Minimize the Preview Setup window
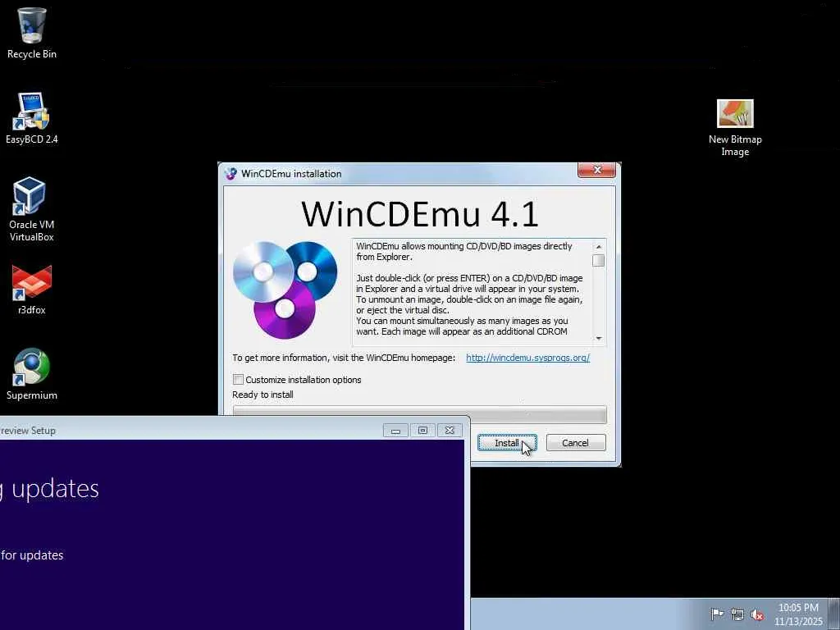840x630 pixels. click(395, 430)
